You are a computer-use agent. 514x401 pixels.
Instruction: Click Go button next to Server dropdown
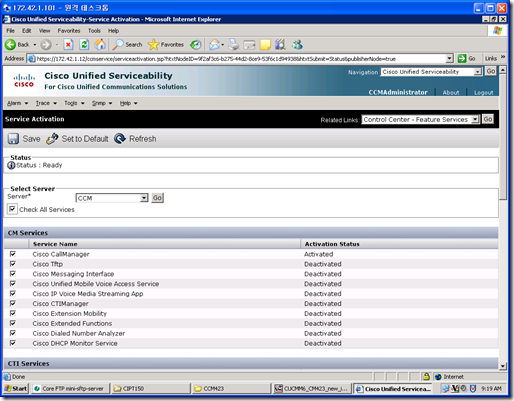[157, 198]
